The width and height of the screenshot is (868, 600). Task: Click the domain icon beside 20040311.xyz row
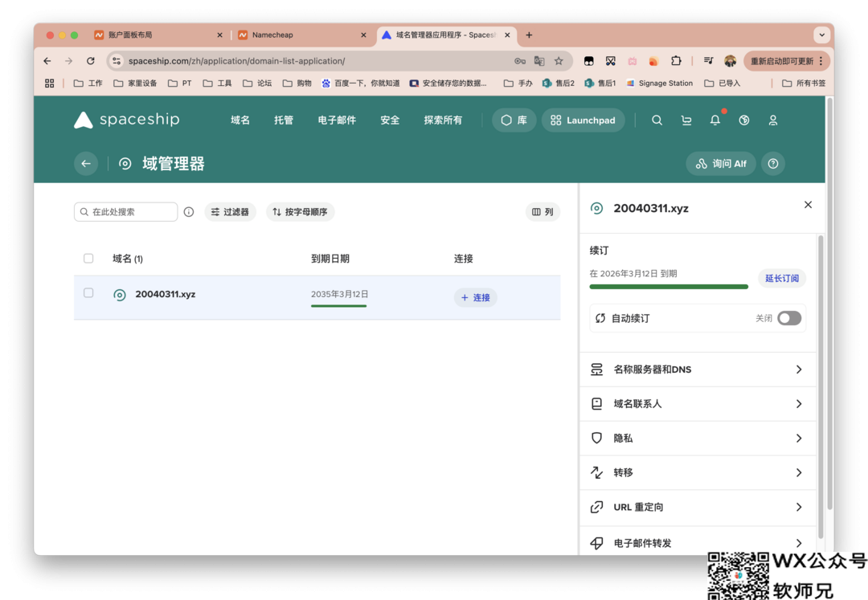(120, 295)
